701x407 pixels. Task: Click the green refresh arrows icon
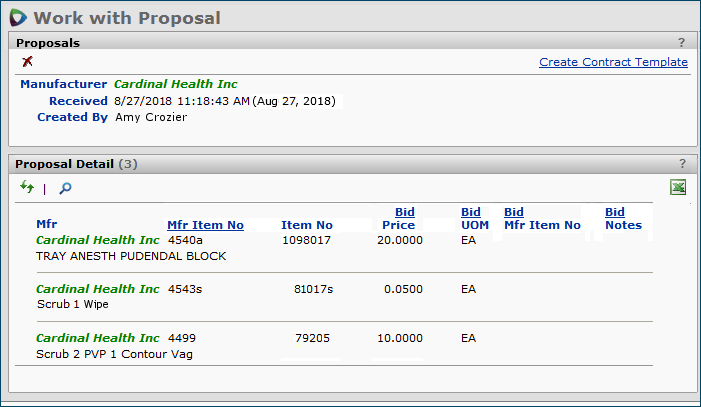(27, 187)
